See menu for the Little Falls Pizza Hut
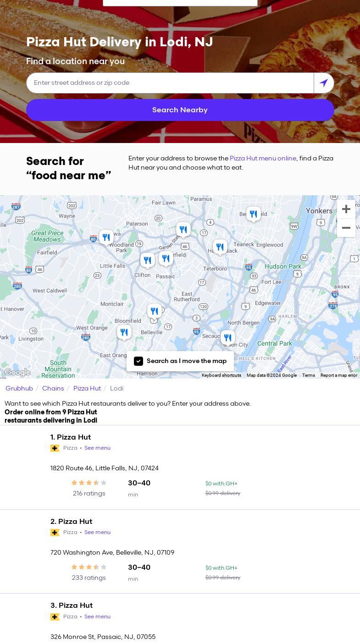Screen dimensions: 360x644 [97, 448]
